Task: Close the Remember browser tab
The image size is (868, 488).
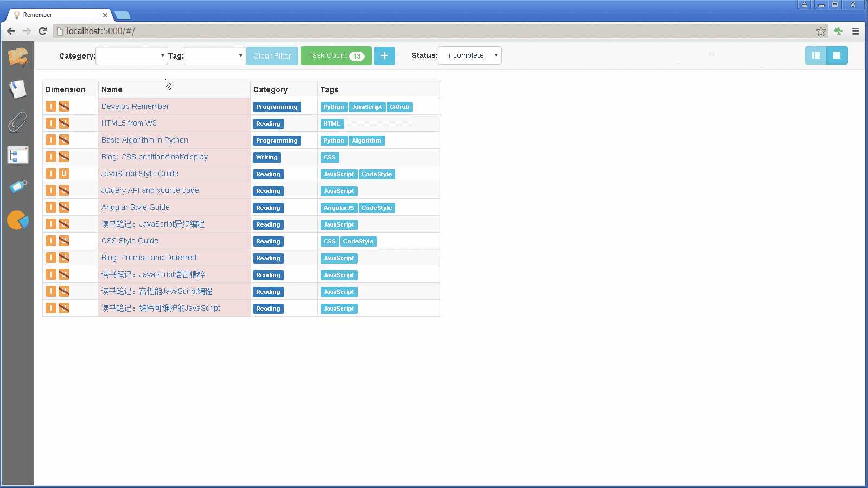Action: 105,15
